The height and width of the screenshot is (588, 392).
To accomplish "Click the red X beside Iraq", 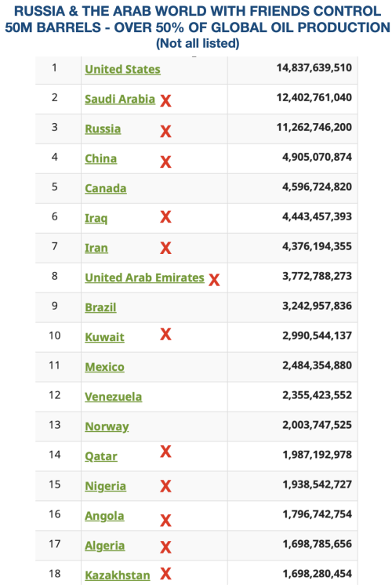I will [165, 216].
